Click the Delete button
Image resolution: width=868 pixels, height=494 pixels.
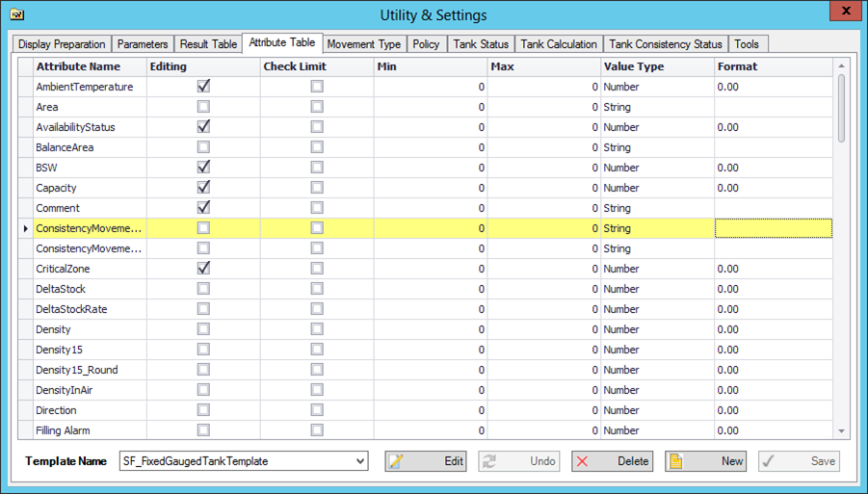613,461
